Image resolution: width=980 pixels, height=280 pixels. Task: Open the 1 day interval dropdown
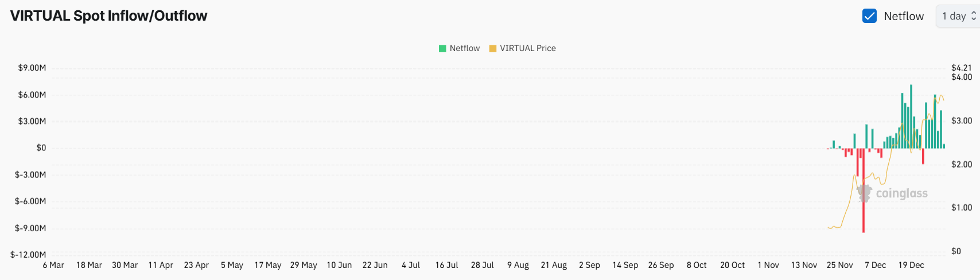(958, 16)
